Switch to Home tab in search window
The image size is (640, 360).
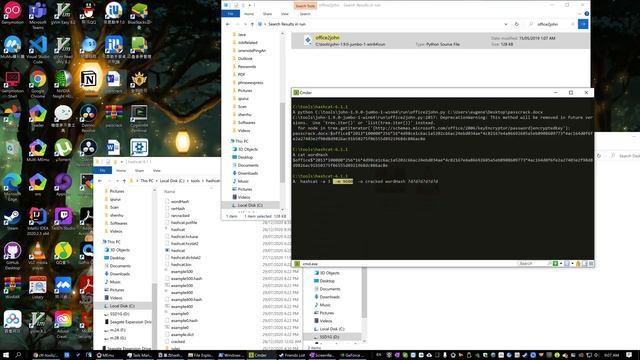click(249, 14)
